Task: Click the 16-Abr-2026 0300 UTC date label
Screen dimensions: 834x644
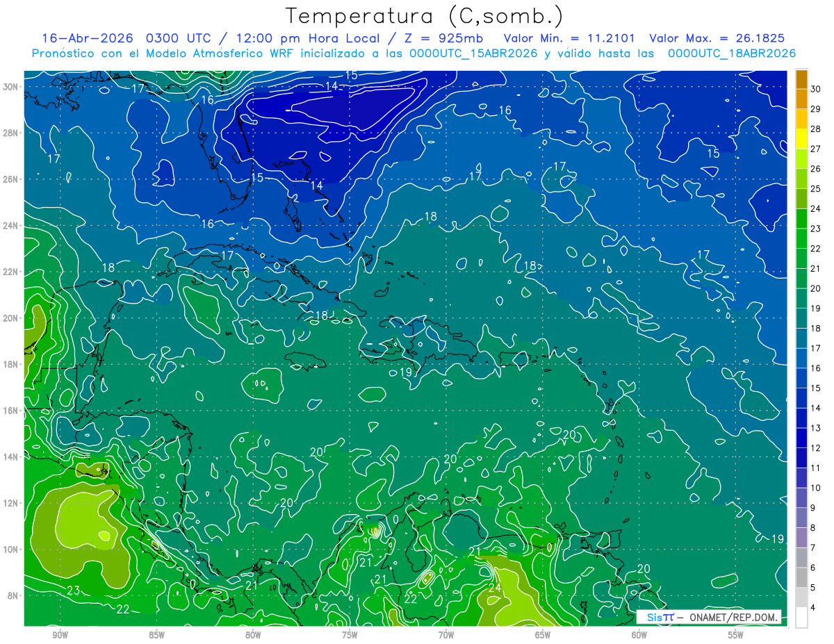Action: (x=110, y=38)
